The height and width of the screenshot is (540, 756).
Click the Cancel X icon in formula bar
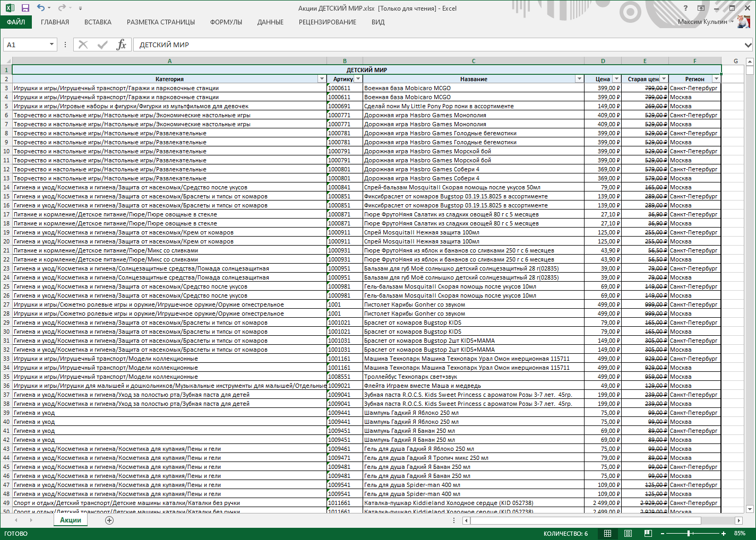[83, 45]
